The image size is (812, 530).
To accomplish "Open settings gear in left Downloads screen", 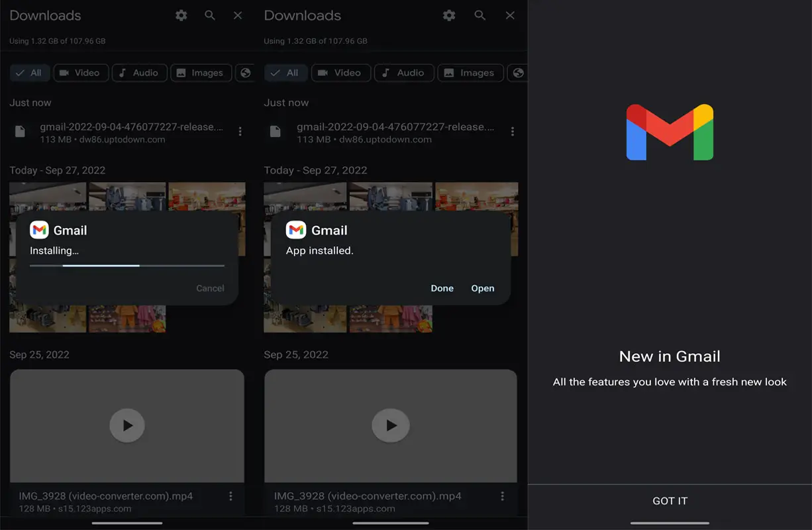I will [x=181, y=15].
